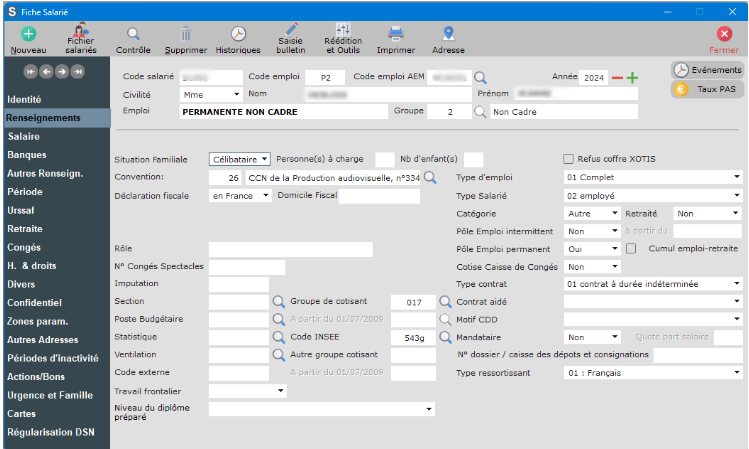
Task: Search Convention with magnifier icon
Action: (430, 177)
